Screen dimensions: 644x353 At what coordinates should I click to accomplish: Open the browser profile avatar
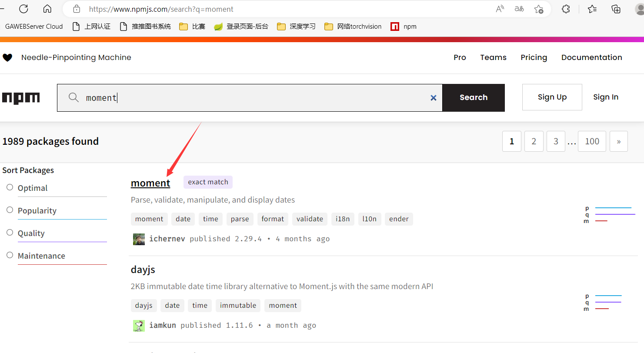click(x=639, y=9)
